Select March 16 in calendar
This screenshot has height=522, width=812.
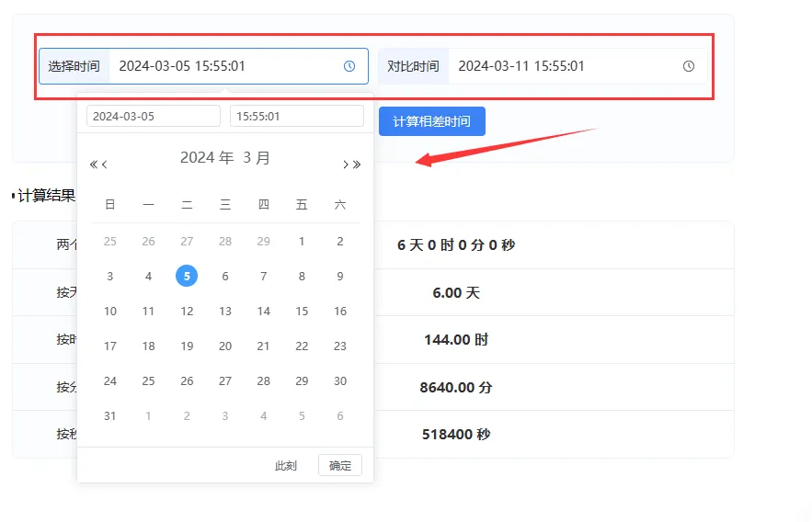[340, 311]
